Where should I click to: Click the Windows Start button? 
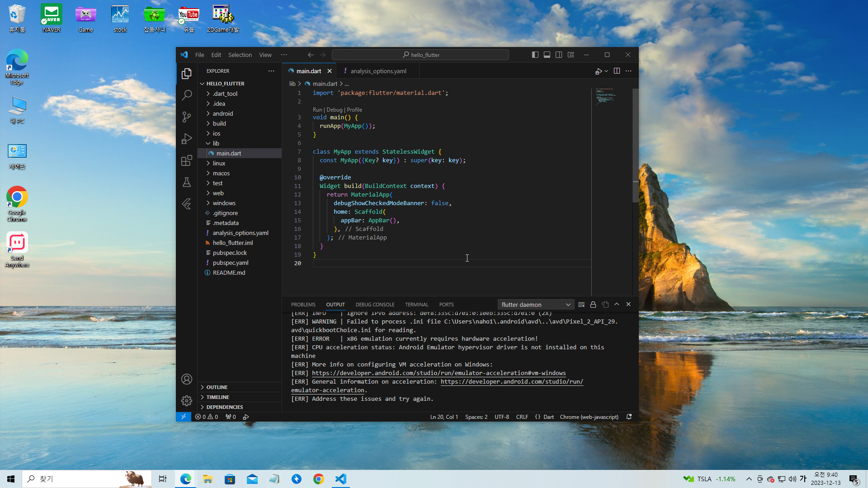(11, 479)
